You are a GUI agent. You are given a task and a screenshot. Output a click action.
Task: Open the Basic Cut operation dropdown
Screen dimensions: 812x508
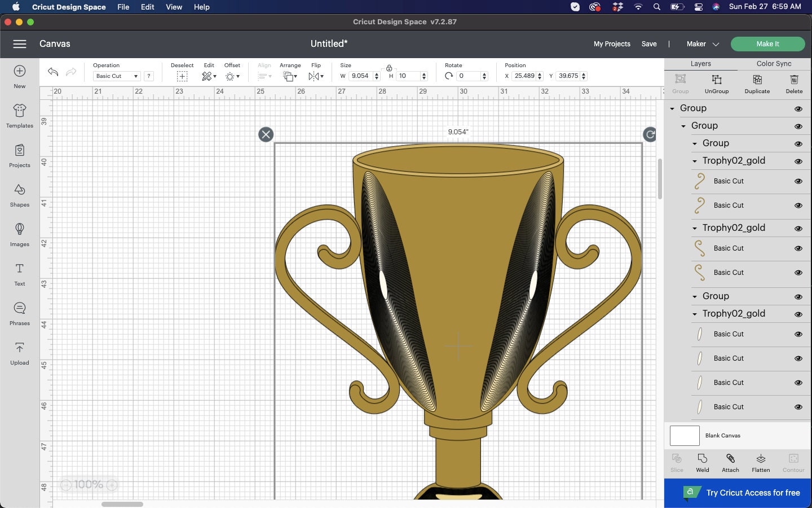pyautogui.click(x=116, y=76)
